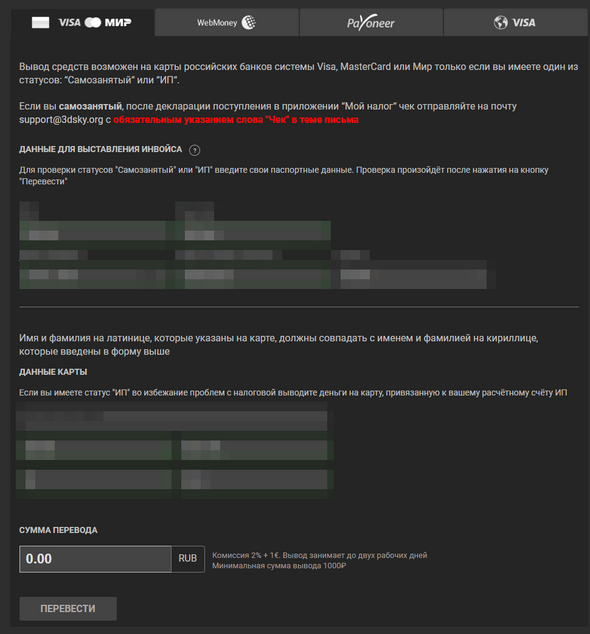This screenshot has height=634, width=590.
Task: Select the МИР payment logo
Action: click(118, 23)
